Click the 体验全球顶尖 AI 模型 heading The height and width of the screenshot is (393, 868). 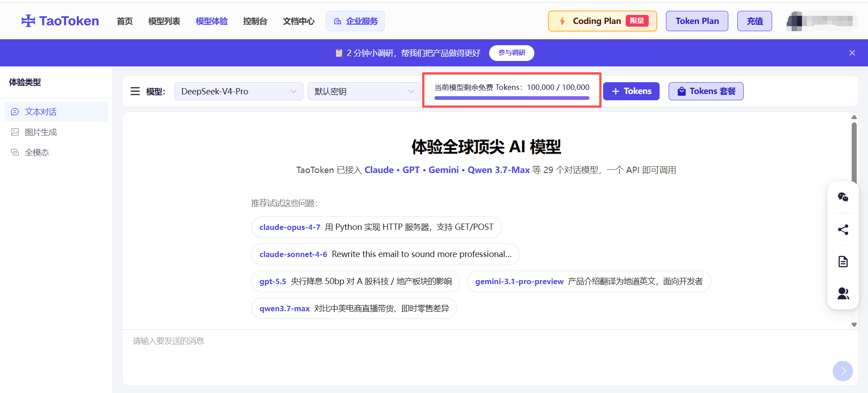486,147
